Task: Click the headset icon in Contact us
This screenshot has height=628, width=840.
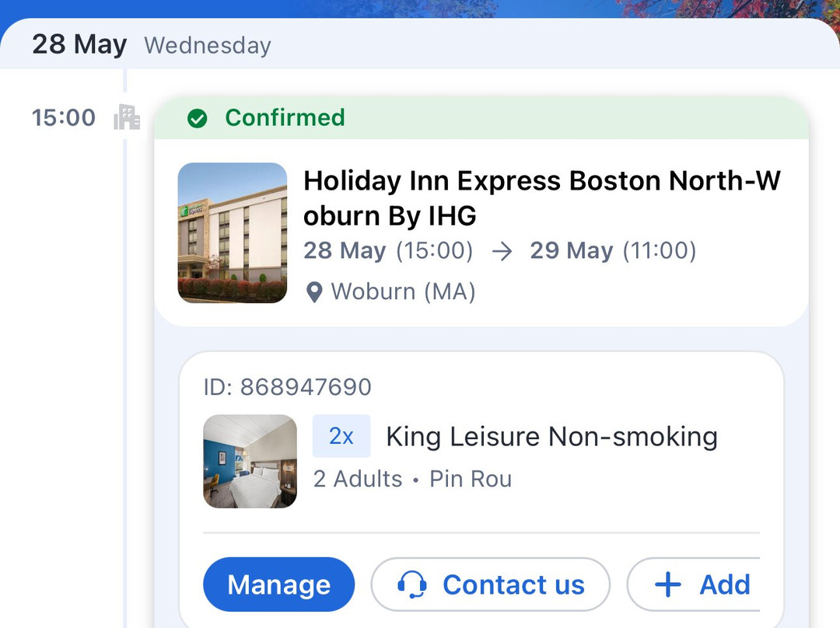Action: point(411,584)
